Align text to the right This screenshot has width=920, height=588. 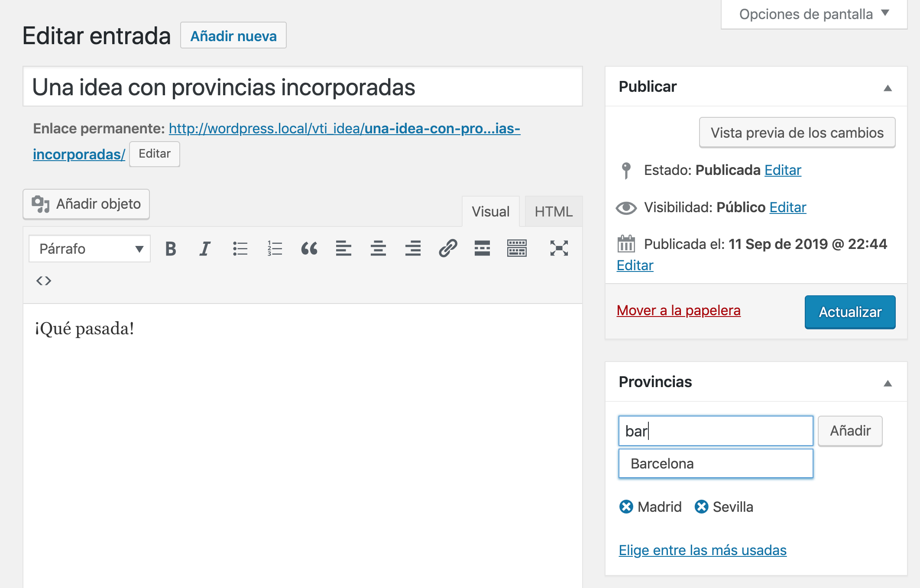[413, 249]
